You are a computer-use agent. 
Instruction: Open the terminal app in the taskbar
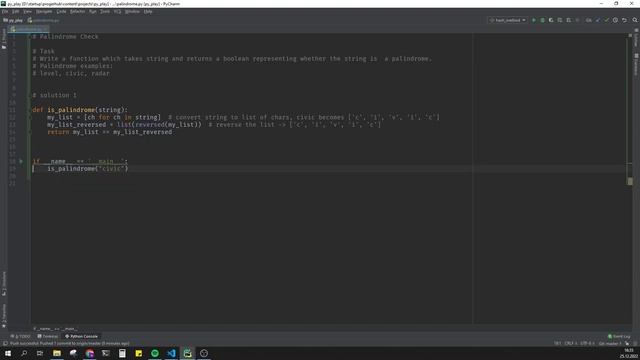(106, 353)
